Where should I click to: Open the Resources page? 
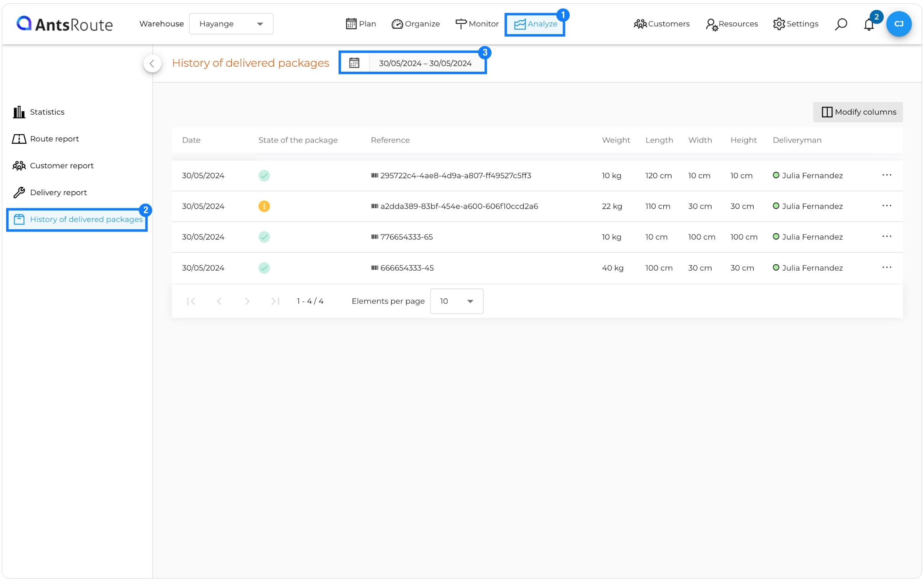[x=732, y=24]
